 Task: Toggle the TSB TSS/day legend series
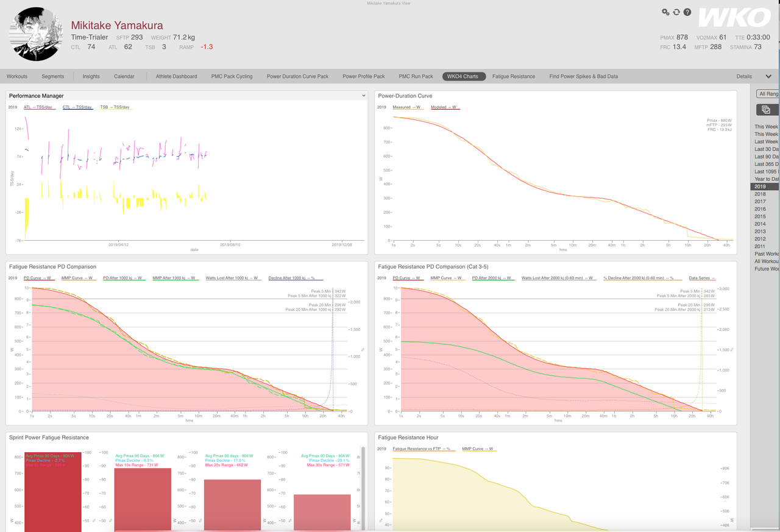[115, 107]
